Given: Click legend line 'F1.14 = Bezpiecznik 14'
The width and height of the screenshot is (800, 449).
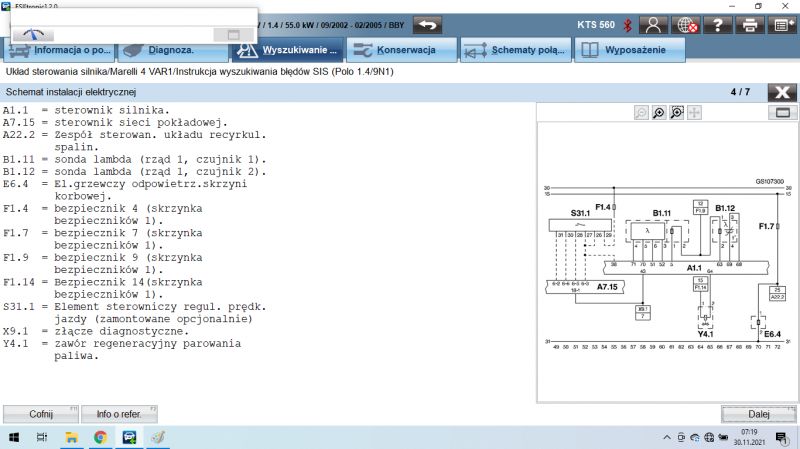Looking at the screenshot, I should [x=103, y=282].
